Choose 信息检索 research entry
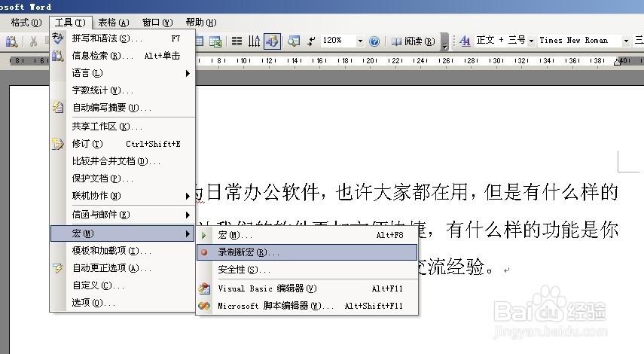644x354 pixels. coord(122,56)
